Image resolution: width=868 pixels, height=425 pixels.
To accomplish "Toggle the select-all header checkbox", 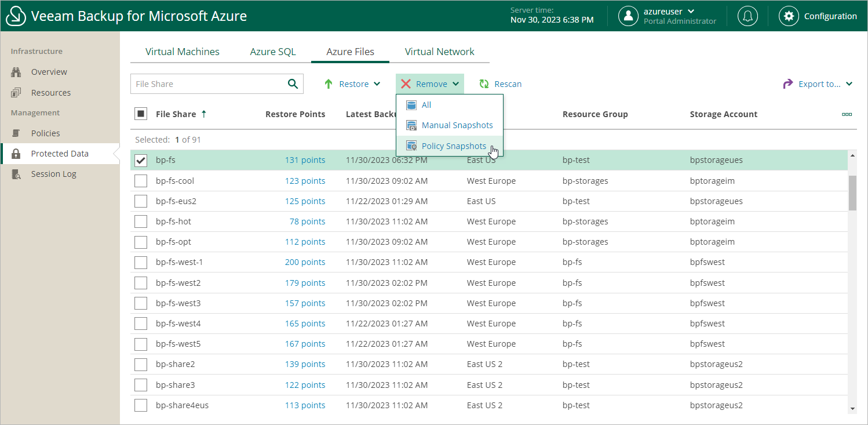I will [140, 114].
